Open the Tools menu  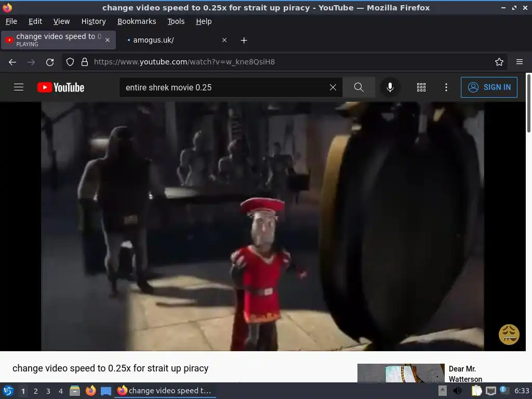(176, 21)
